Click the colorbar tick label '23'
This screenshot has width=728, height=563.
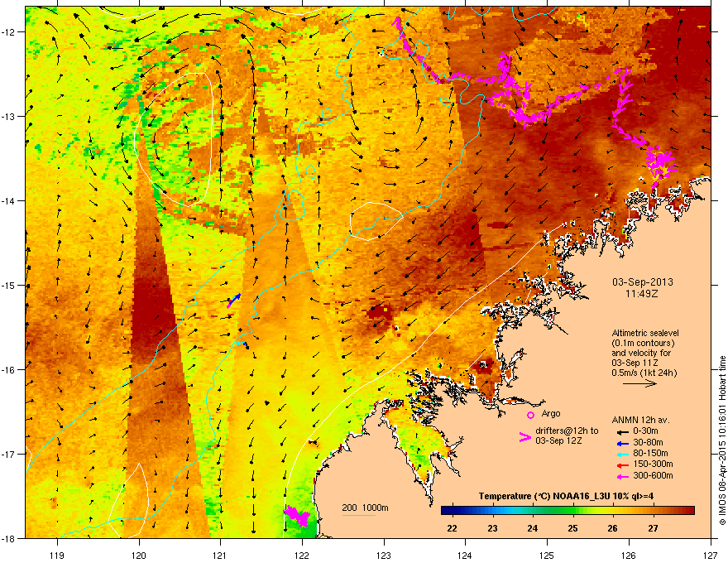pyautogui.click(x=492, y=528)
